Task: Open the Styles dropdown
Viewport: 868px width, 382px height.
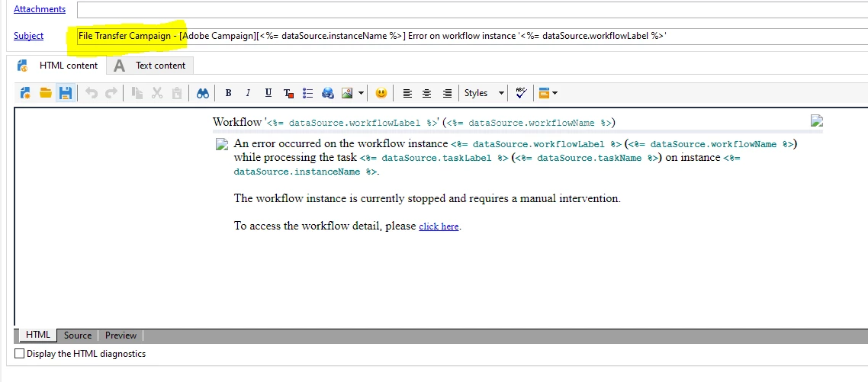Action: 484,93
